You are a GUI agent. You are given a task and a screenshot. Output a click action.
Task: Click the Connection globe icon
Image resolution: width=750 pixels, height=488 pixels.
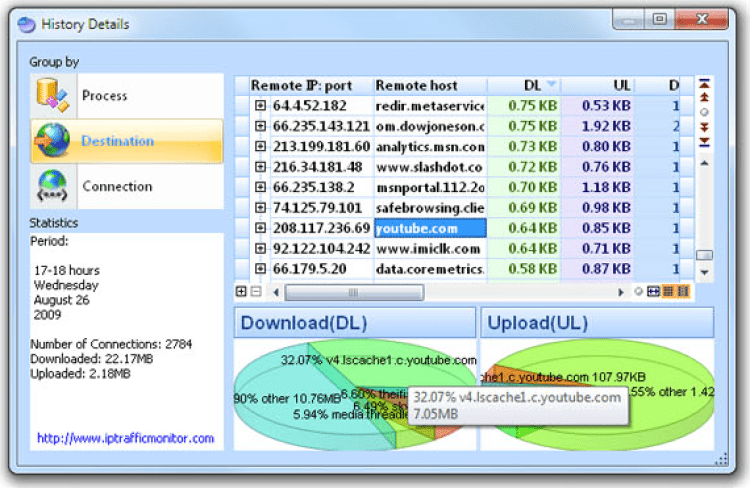coord(52,186)
